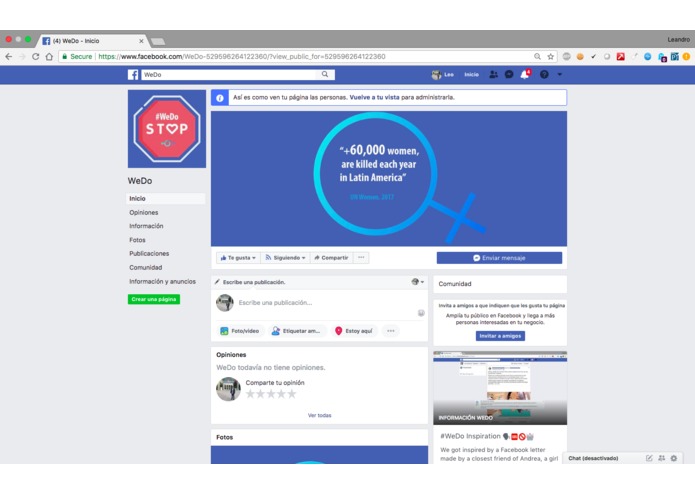The width and height of the screenshot is (695, 494).
Task: Click the address bar URL
Action: pyautogui.click(x=242, y=57)
